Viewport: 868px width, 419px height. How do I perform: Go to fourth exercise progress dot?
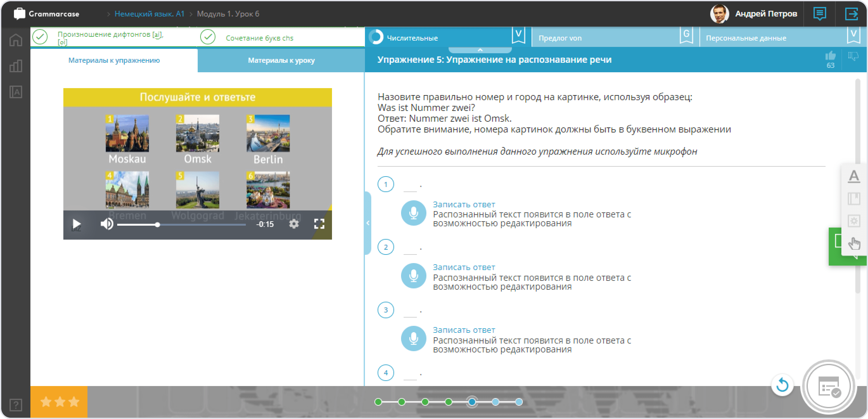448,402
